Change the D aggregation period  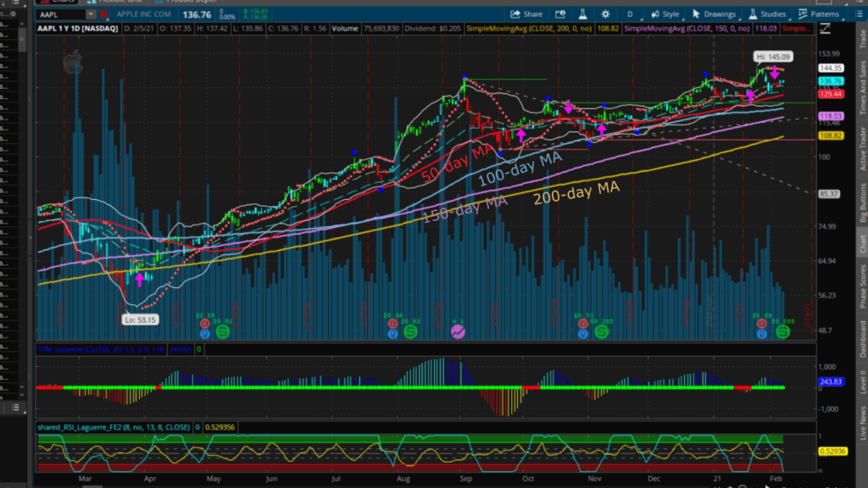point(630,14)
